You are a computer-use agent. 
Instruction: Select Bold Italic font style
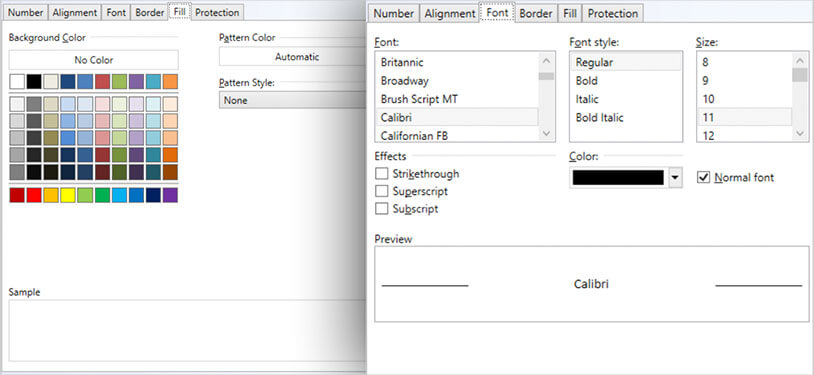point(599,117)
